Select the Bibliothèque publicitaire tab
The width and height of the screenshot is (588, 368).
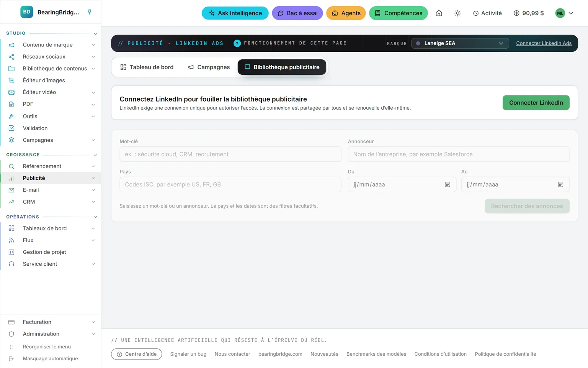click(282, 67)
